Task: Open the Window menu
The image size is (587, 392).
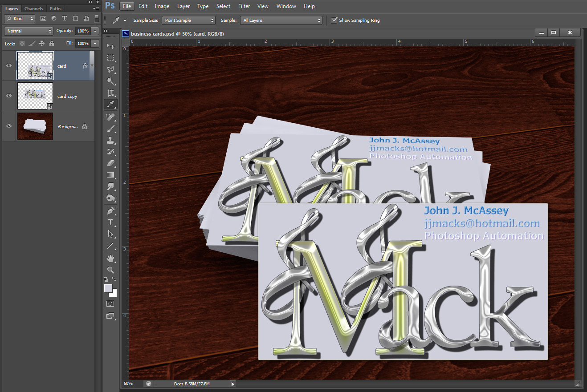Action: point(286,6)
